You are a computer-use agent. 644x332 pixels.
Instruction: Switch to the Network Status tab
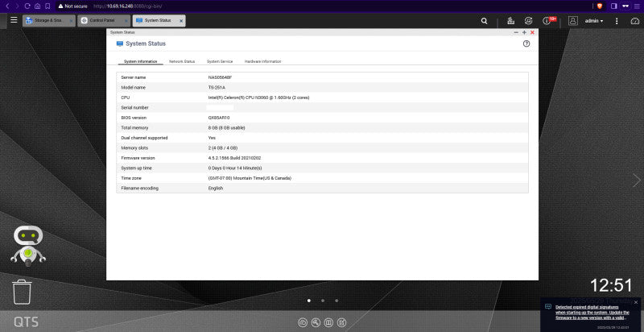182,61
